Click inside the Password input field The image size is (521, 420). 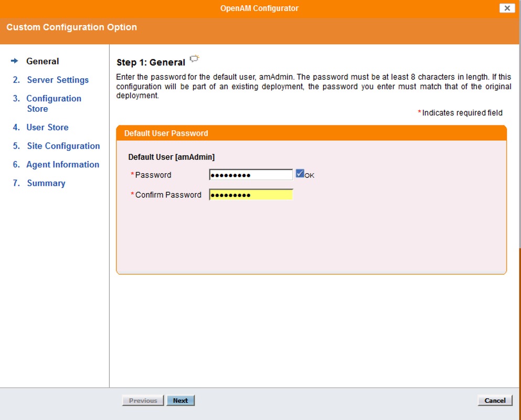point(250,174)
